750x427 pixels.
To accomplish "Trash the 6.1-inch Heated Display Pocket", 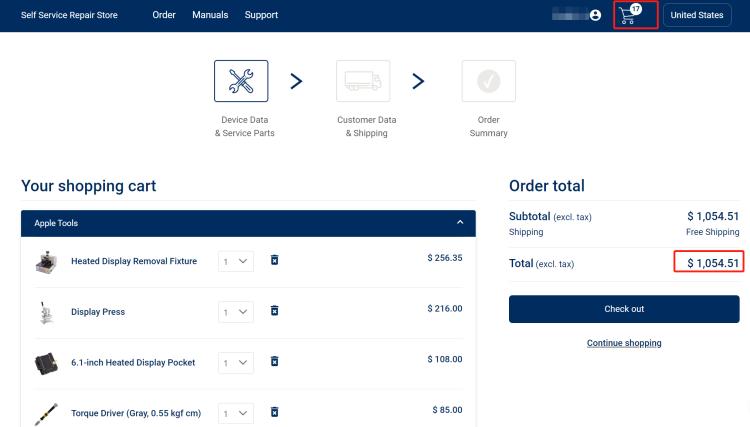I will [x=275, y=361].
